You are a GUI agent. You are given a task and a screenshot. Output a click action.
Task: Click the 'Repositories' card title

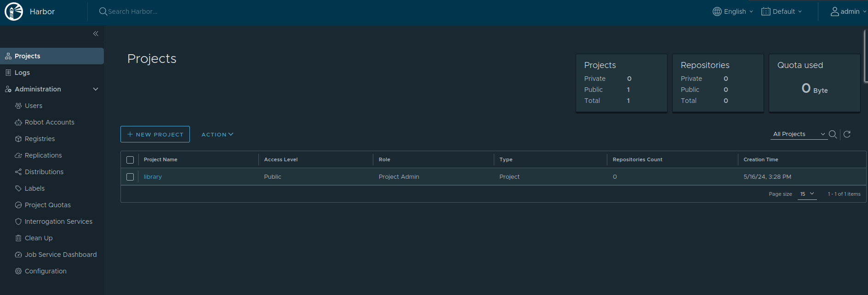705,65
